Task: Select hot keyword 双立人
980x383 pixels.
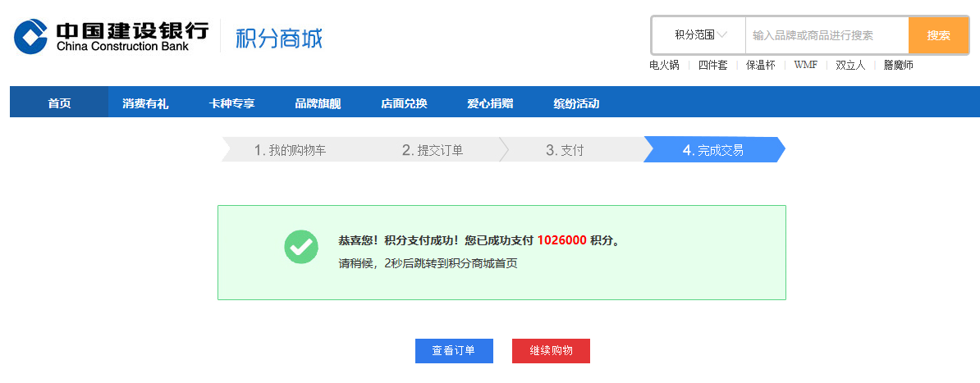Action: pyautogui.click(x=850, y=65)
